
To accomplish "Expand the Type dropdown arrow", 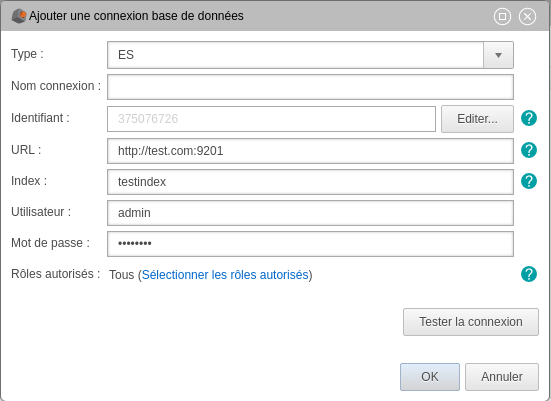I will pyautogui.click(x=498, y=55).
